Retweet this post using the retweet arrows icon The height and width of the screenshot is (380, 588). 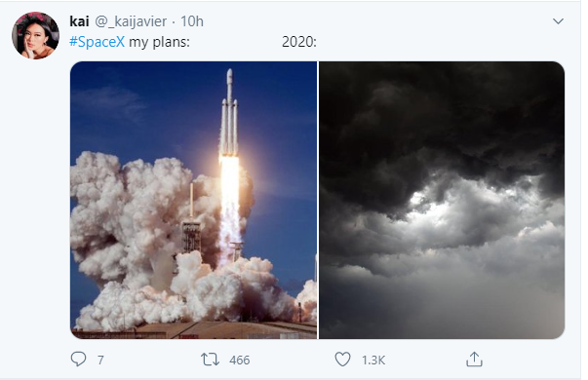tap(210, 359)
